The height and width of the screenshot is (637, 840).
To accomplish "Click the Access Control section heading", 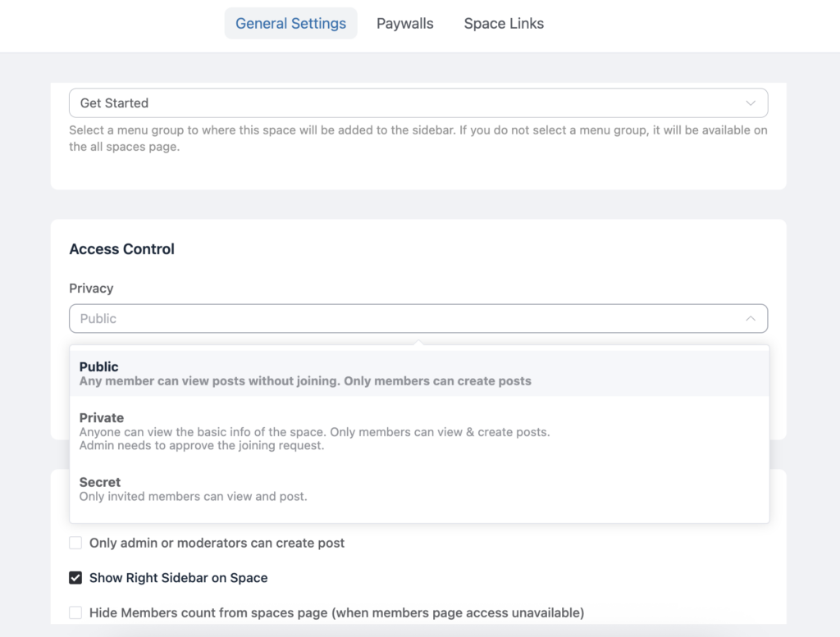I will (x=121, y=249).
